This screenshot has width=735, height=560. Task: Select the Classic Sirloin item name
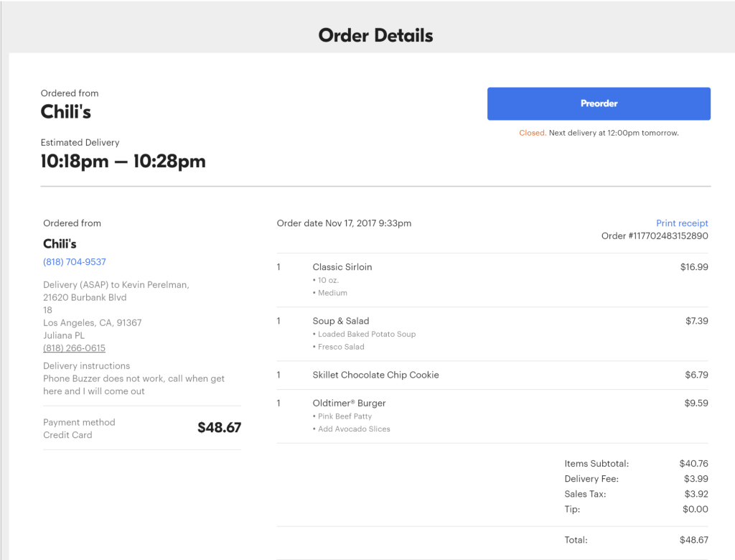[x=342, y=267]
